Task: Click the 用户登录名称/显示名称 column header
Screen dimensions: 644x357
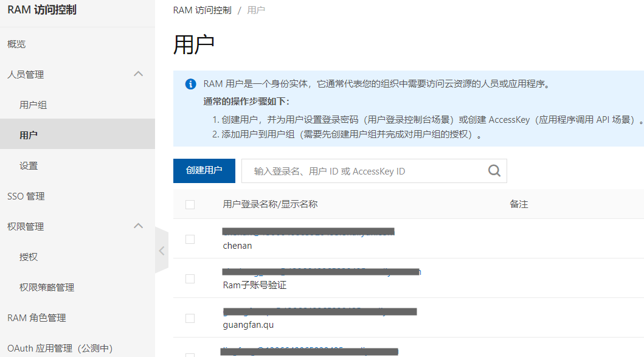Action: (x=270, y=204)
